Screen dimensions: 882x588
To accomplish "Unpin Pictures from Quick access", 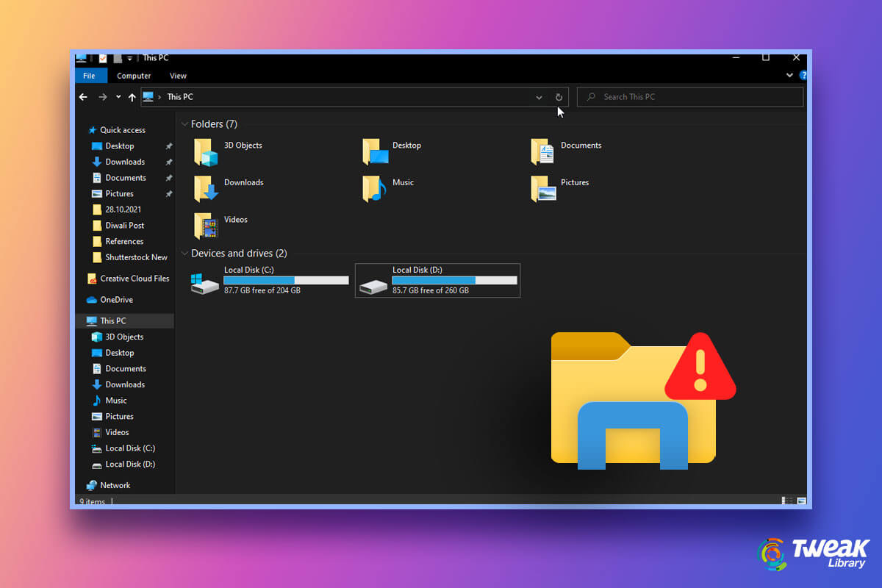I will 168,193.
